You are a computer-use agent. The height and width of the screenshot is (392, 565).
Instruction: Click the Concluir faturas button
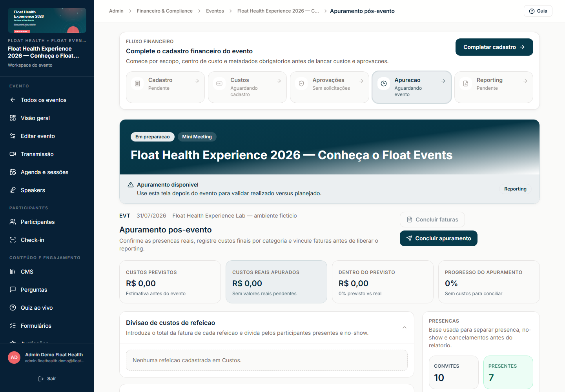click(x=432, y=220)
